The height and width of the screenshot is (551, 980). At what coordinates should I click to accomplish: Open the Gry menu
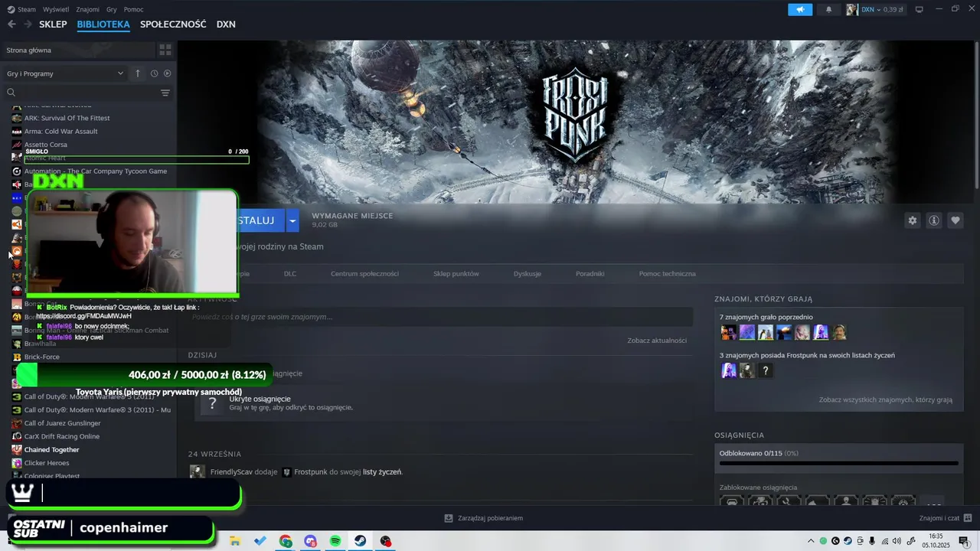[112, 9]
